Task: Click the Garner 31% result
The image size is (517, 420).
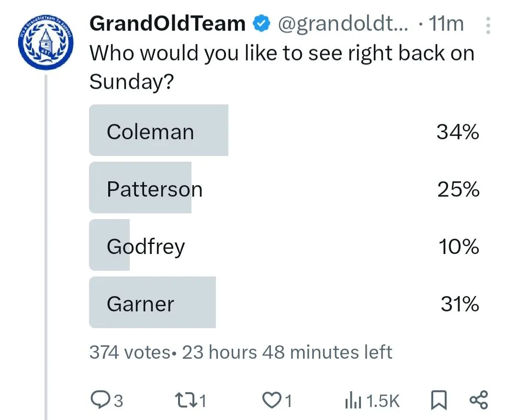Action: (460, 304)
